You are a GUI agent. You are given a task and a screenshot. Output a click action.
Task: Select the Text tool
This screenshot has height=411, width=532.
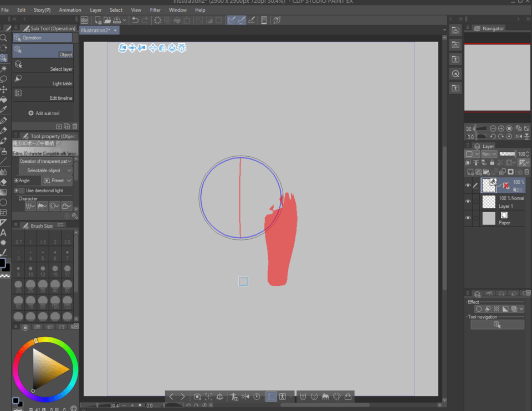point(3,233)
